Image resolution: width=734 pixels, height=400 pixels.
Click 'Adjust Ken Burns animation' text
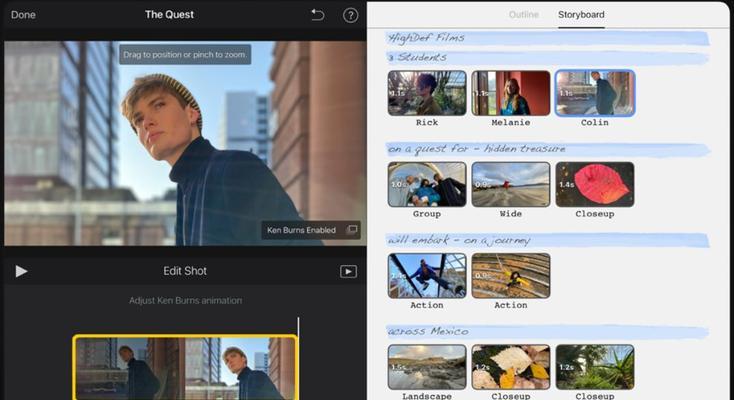click(185, 300)
